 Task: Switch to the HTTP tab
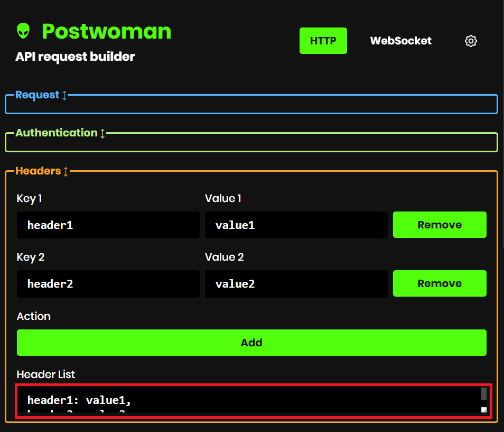click(323, 41)
